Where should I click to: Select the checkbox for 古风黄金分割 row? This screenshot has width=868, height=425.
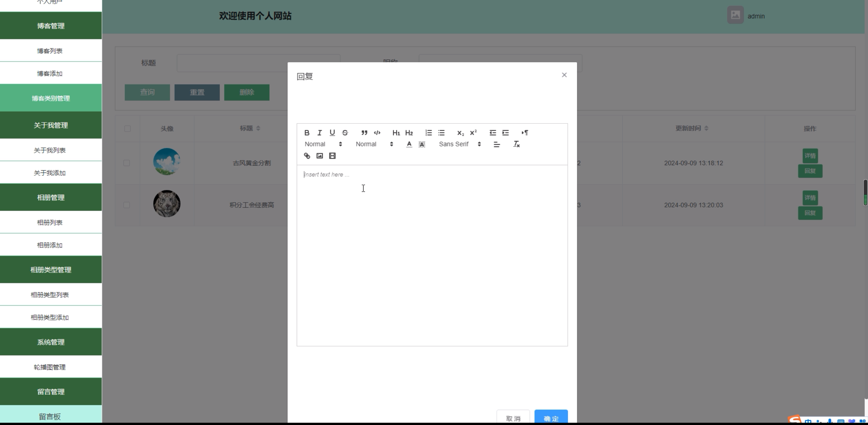coord(127,163)
